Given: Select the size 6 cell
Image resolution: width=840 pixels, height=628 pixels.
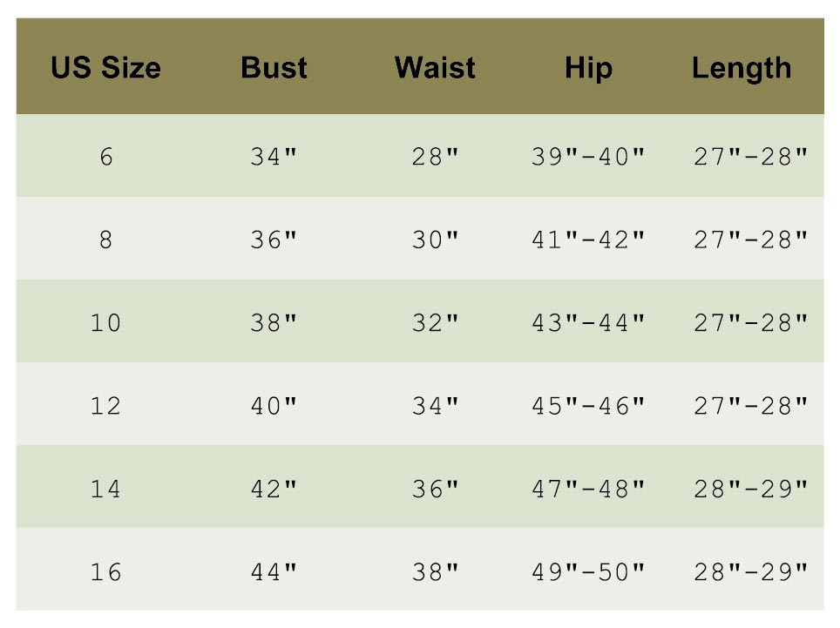Looking at the screenshot, I should point(105,158).
